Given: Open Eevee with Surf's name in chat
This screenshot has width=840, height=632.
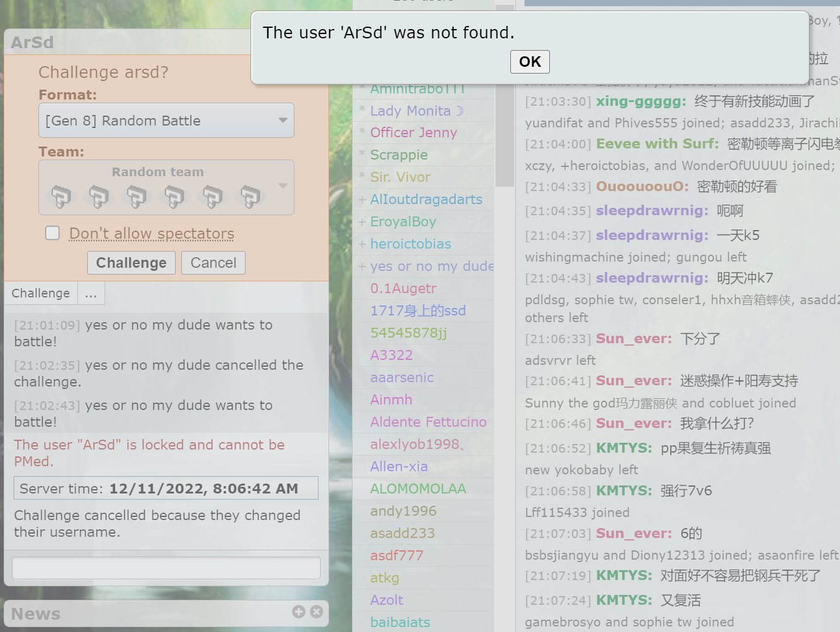Looking at the screenshot, I should (658, 143).
